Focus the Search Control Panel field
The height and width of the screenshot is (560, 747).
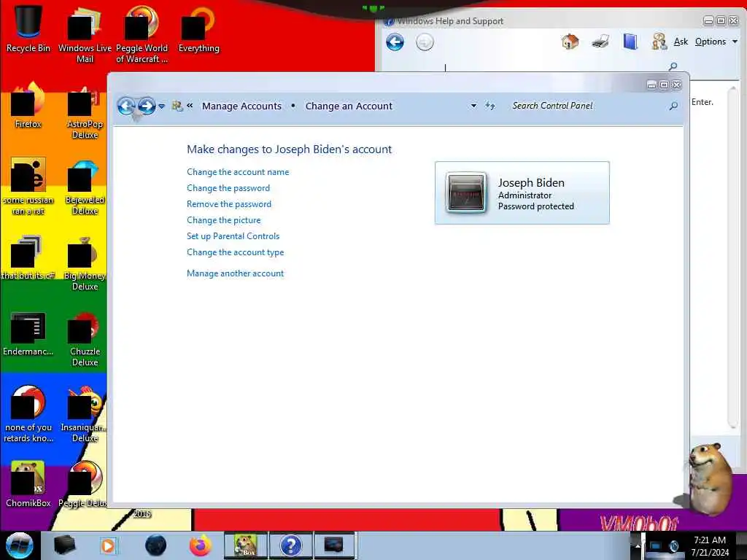(589, 106)
